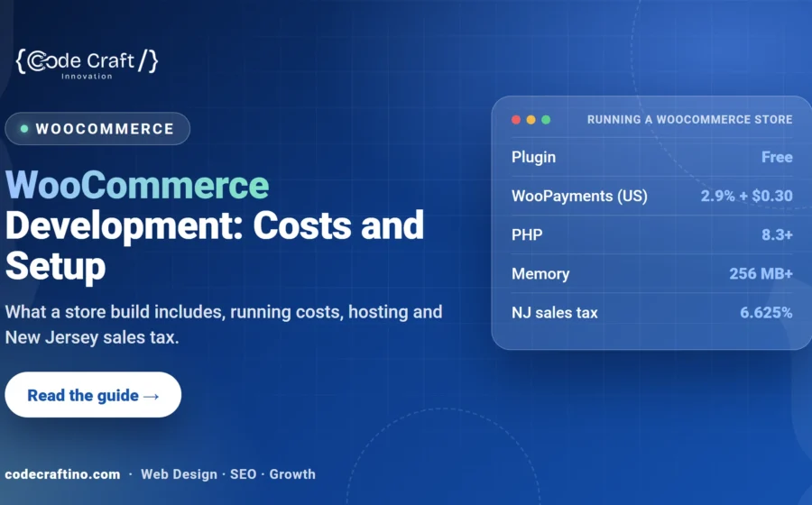This screenshot has width=812, height=505.
Task: Click the 2.9% + $0.30 fee value
Action: point(747,196)
